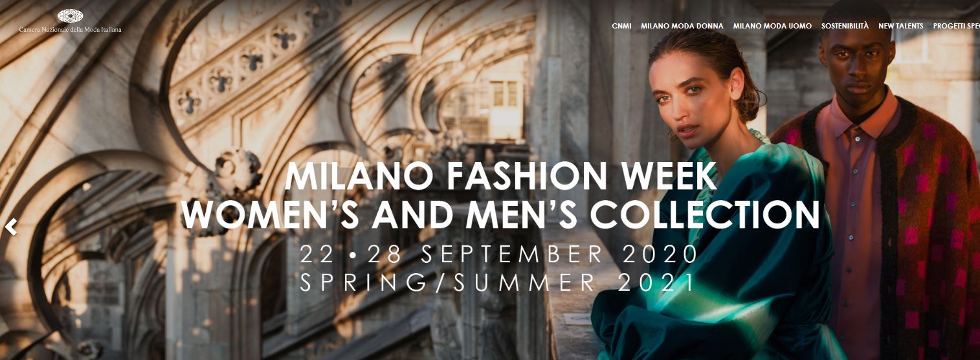Click the oval CNMI emblem logo
980x360 pixels.
(x=70, y=16)
